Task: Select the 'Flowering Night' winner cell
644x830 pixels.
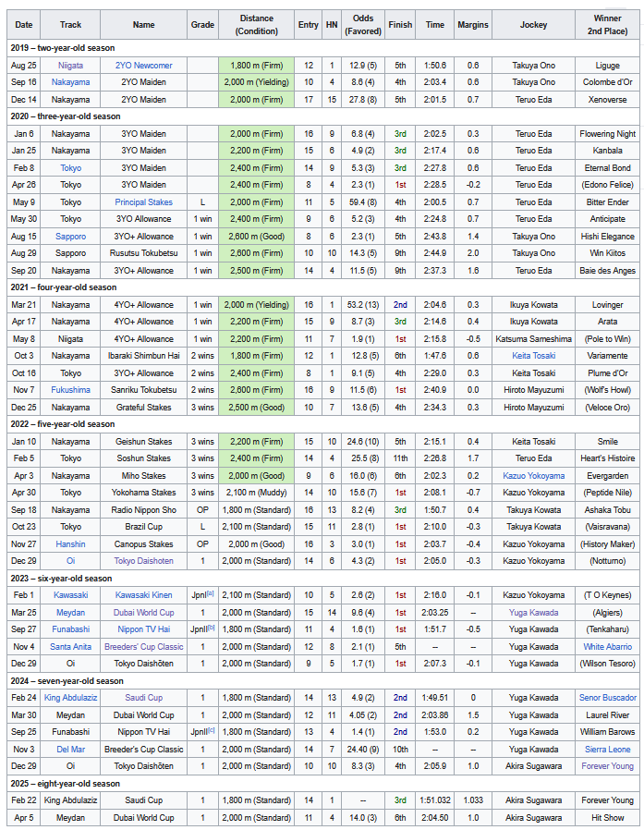Action: point(607,134)
